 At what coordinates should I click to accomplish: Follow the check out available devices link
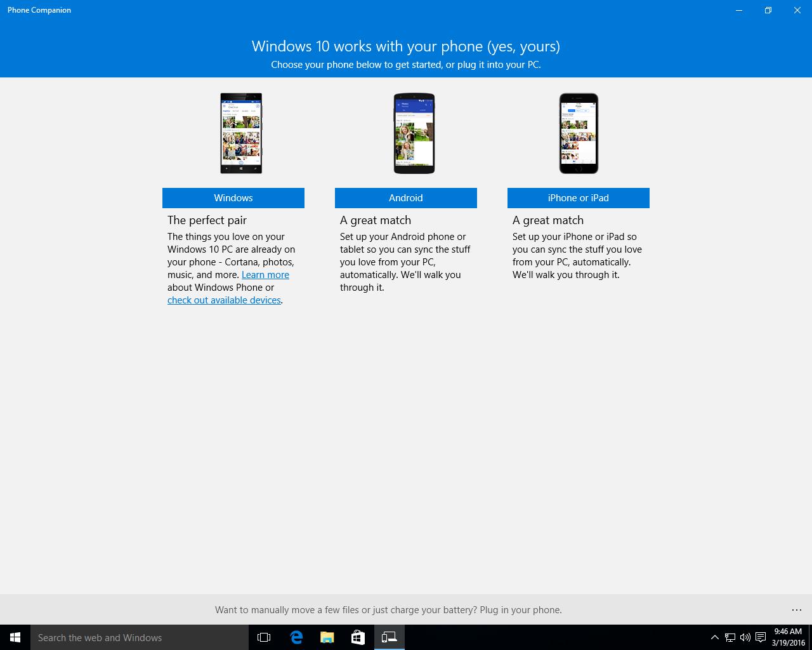(224, 300)
